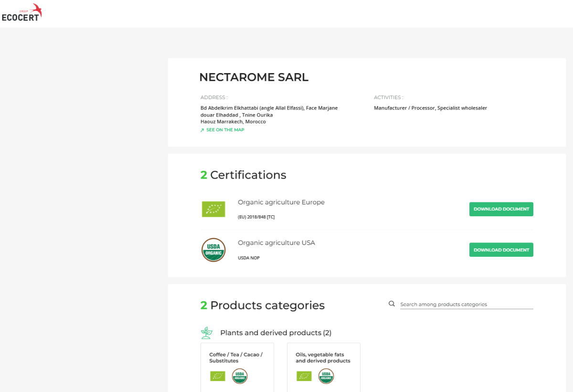Open the Coffee / Tea / Cacao / Substitutes card

pos(237,358)
